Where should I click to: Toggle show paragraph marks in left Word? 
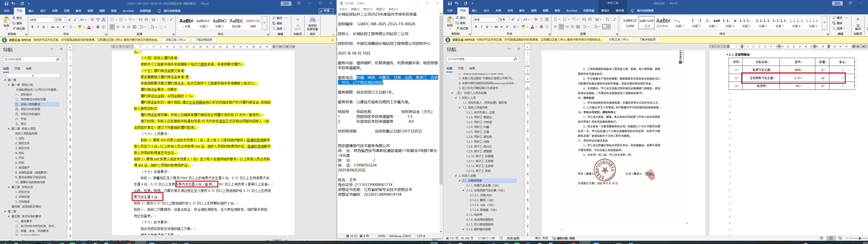[171, 20]
